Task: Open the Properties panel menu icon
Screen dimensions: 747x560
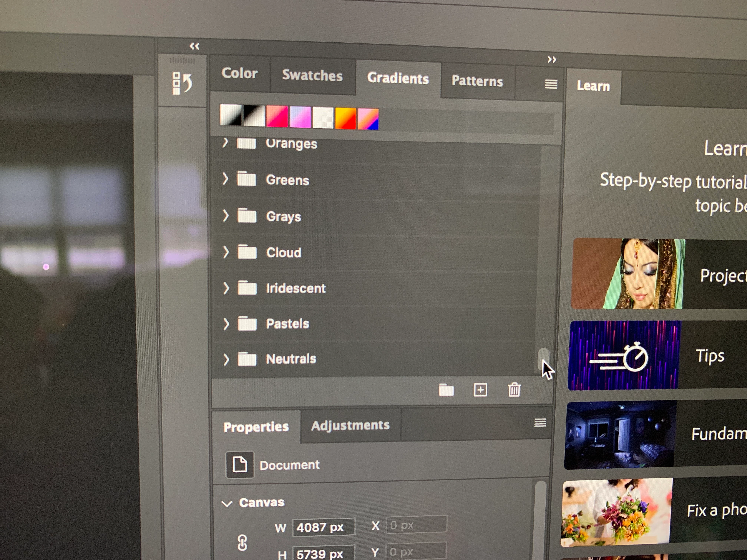Action: pos(540,423)
